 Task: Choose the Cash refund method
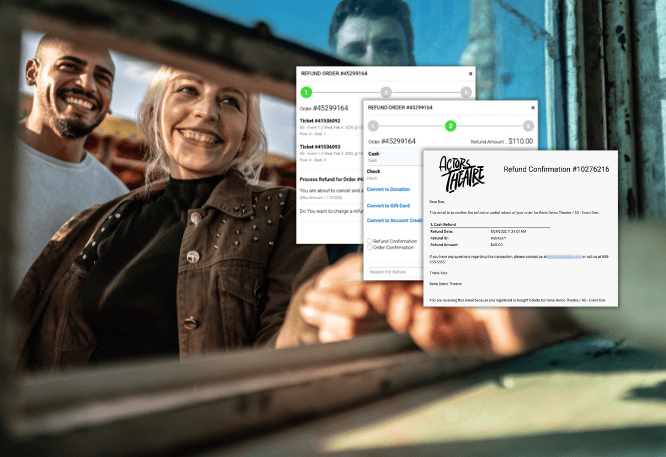tap(393, 157)
